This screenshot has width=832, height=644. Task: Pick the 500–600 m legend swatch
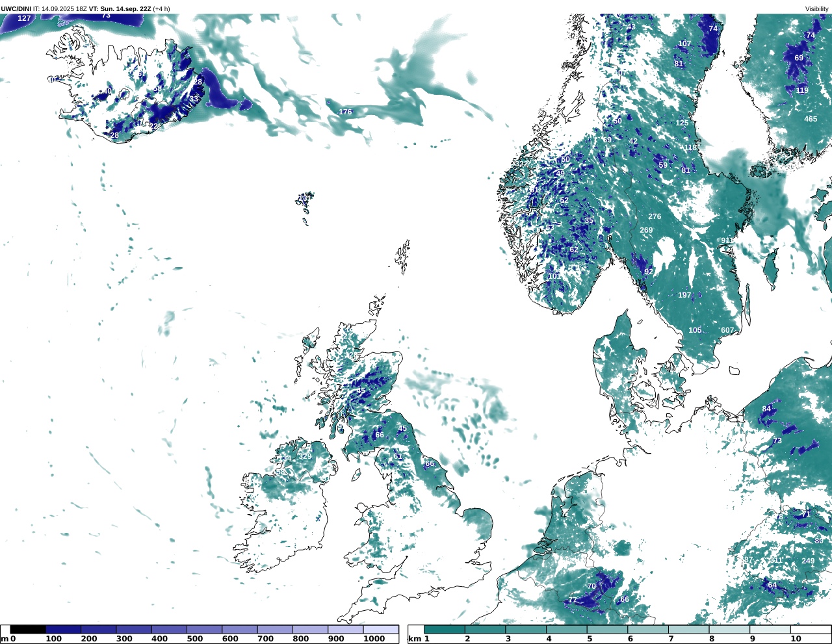point(203,629)
